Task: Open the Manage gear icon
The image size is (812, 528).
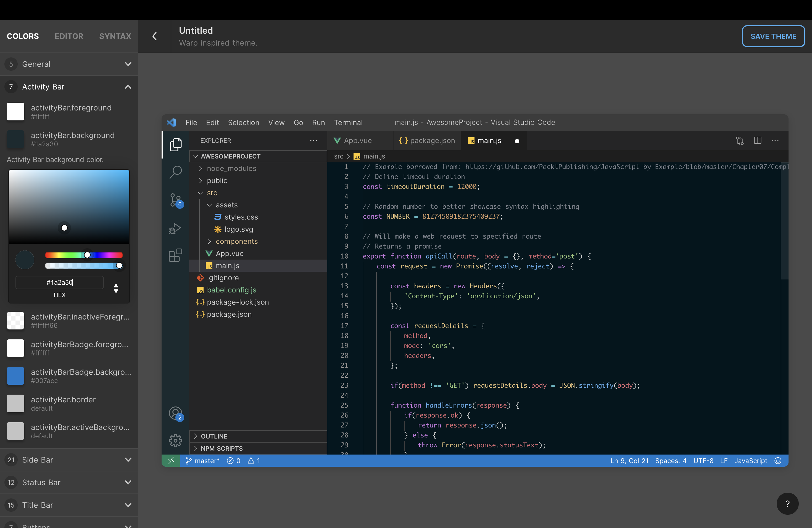Action: point(175,440)
